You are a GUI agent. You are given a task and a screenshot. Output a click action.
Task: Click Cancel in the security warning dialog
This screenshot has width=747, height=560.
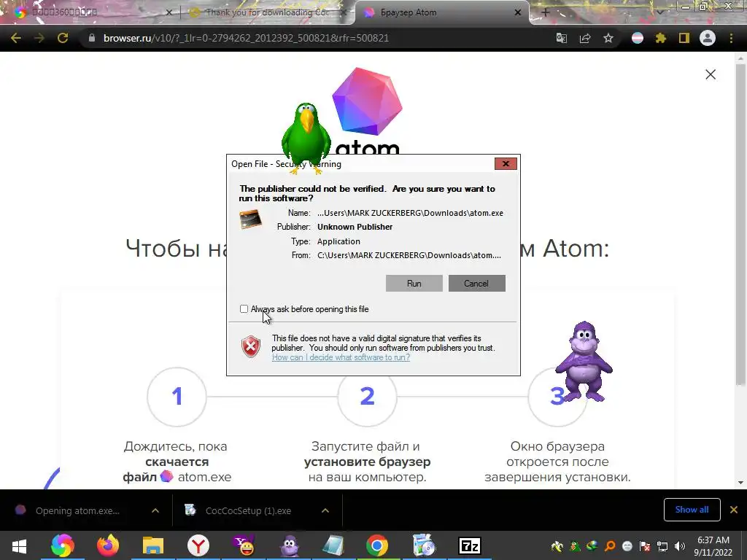tap(477, 284)
